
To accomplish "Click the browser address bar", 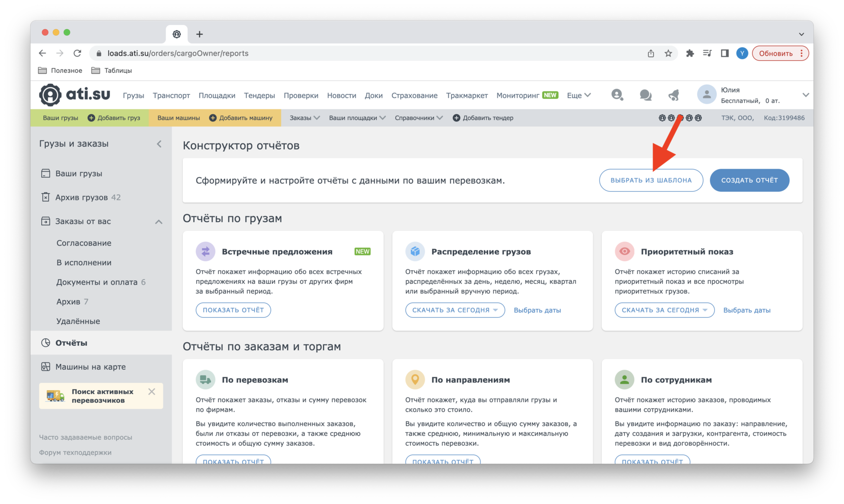I will coord(367,53).
